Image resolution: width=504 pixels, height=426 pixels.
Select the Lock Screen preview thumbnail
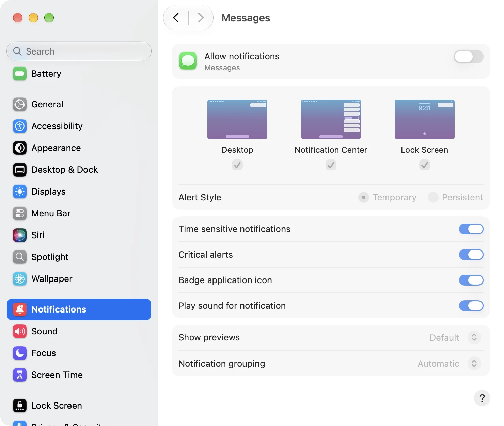tap(425, 119)
